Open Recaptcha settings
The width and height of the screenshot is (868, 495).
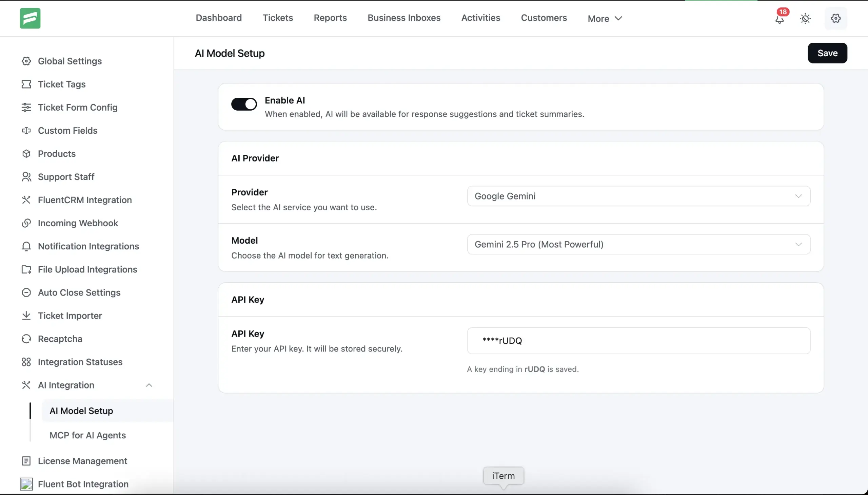[x=60, y=339]
